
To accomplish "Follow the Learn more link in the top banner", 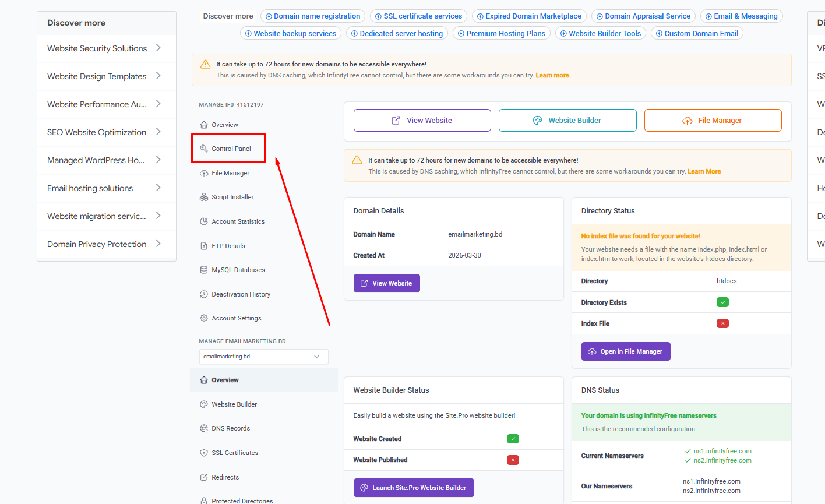I will (552, 75).
